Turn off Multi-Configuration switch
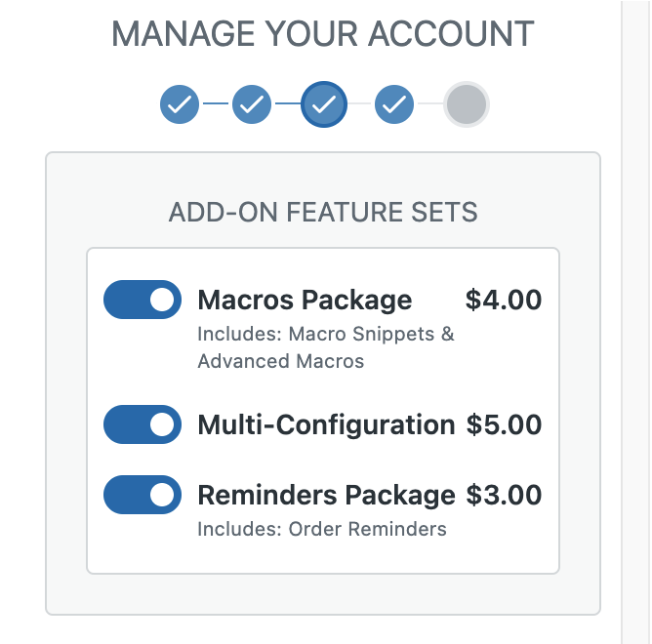 (x=143, y=424)
